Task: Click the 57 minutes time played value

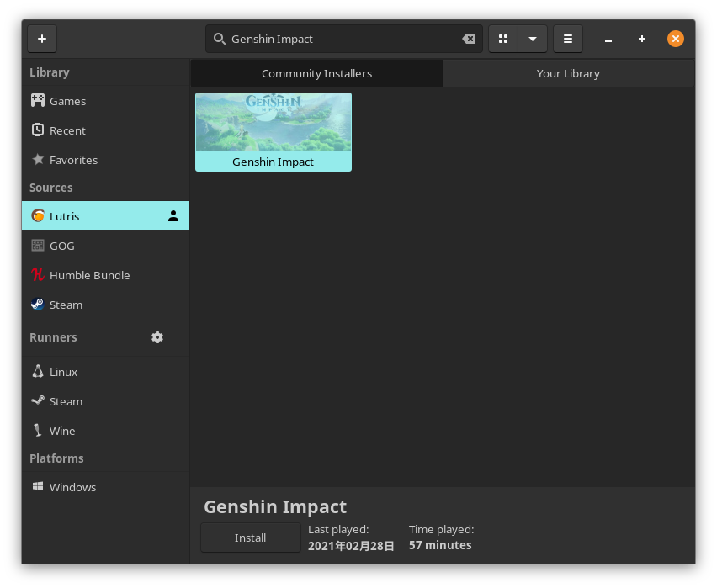Action: point(440,545)
